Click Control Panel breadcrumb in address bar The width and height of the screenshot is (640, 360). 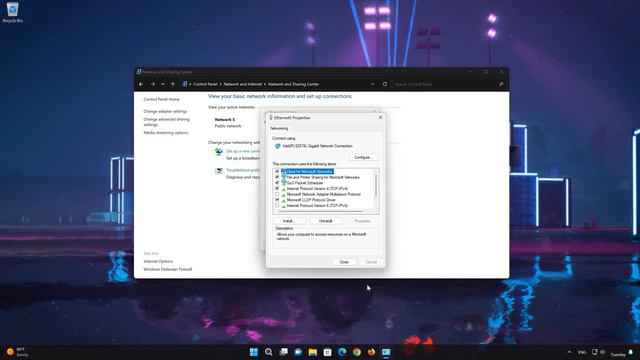point(205,84)
